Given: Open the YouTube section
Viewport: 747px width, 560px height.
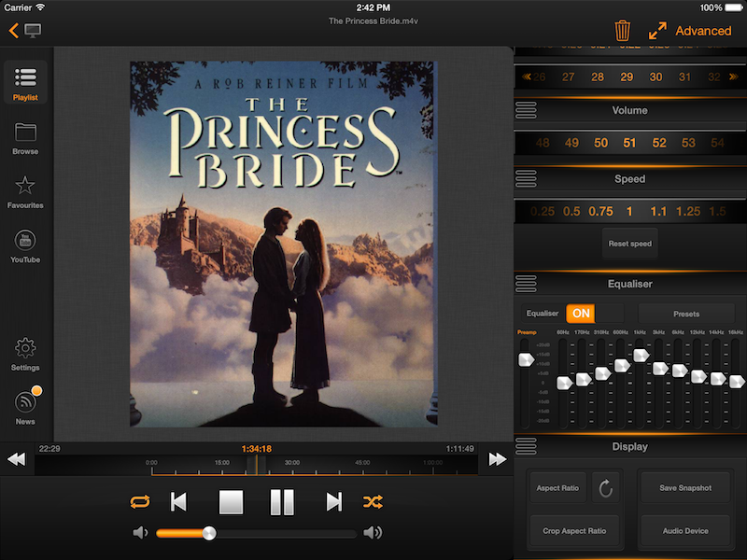Looking at the screenshot, I should (x=25, y=246).
